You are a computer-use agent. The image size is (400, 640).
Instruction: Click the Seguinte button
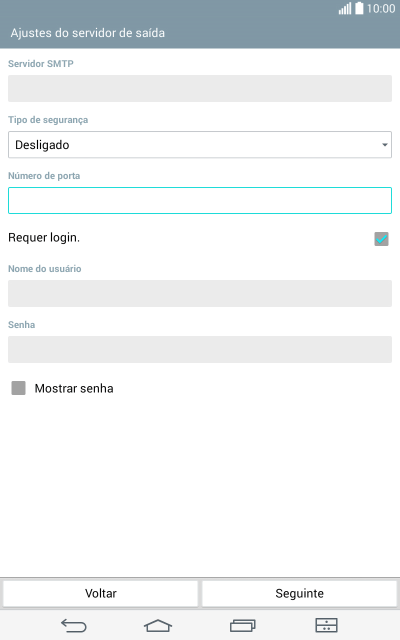[299, 593]
